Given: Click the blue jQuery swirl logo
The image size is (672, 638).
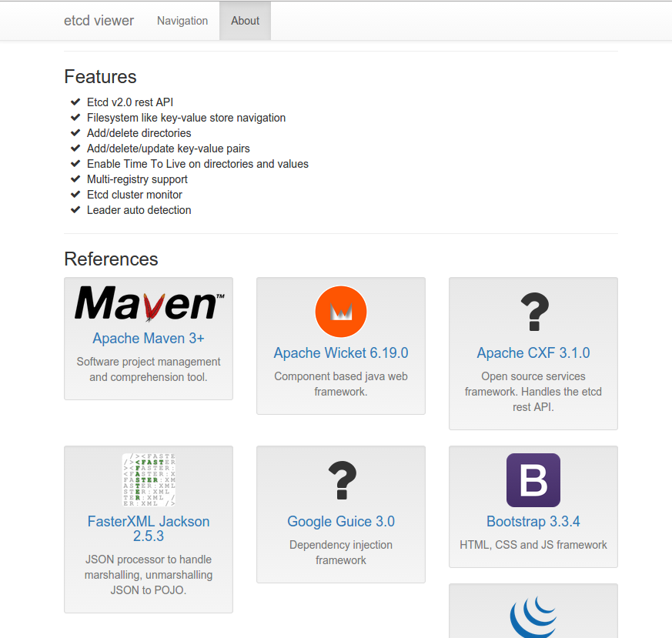Looking at the screenshot, I should pyautogui.click(x=533, y=616).
